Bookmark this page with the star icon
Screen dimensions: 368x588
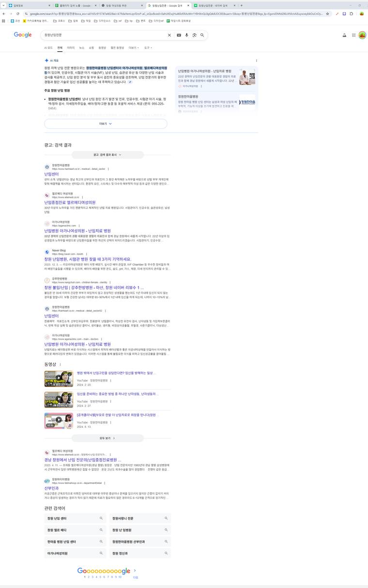click(328, 14)
